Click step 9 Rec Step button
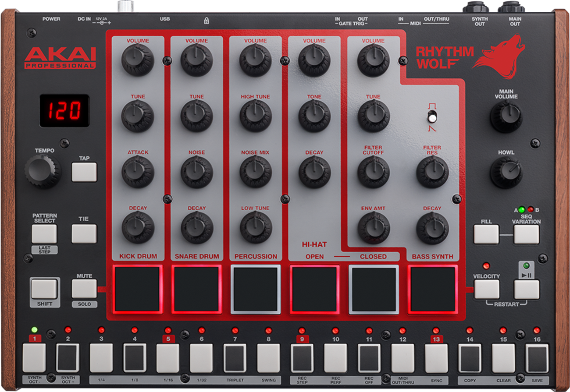 [302, 358]
